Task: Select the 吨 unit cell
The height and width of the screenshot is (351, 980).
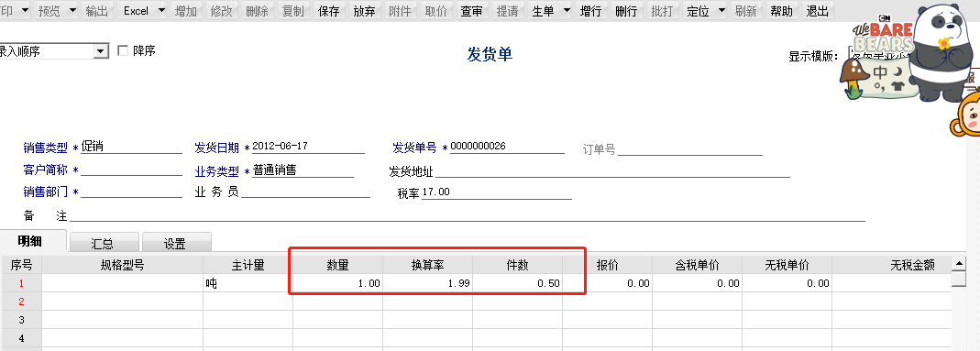Action: (248, 283)
